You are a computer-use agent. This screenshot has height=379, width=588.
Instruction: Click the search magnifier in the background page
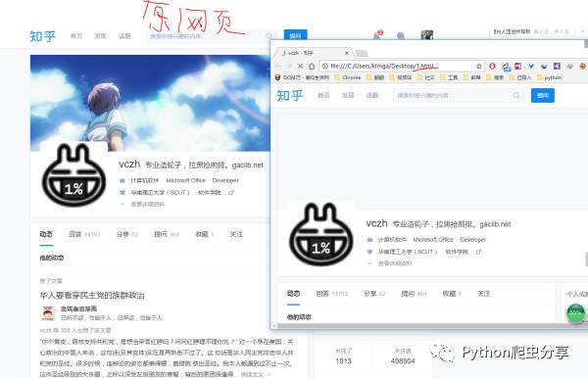(269, 36)
